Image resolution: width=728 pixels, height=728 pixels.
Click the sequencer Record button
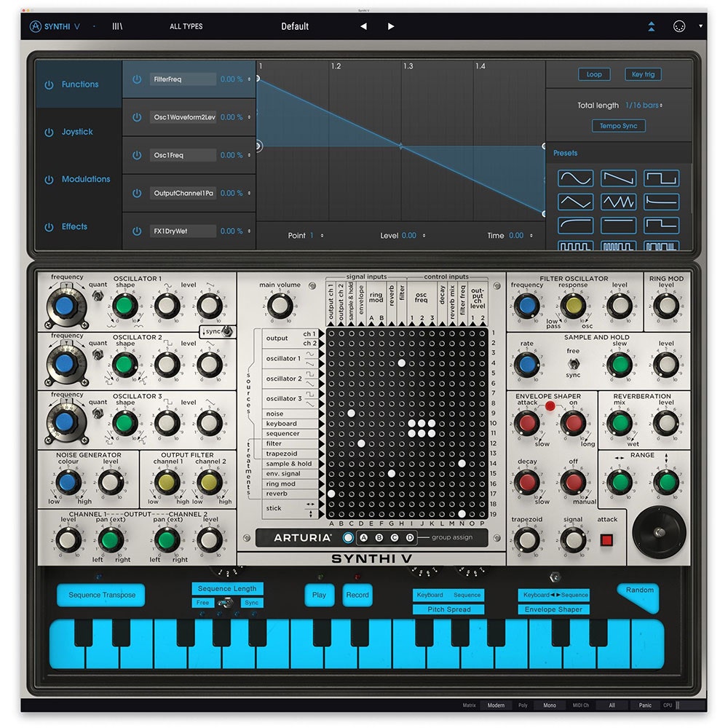[357, 596]
